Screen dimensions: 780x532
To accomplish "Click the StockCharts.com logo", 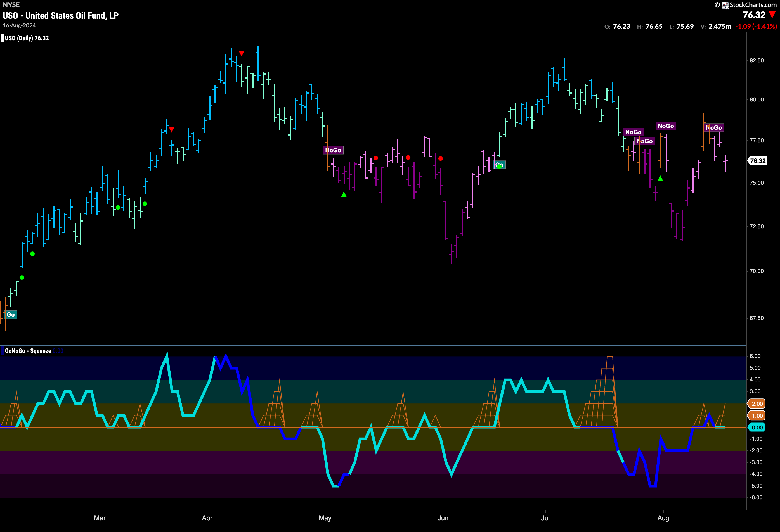I will pyautogui.click(x=746, y=5).
